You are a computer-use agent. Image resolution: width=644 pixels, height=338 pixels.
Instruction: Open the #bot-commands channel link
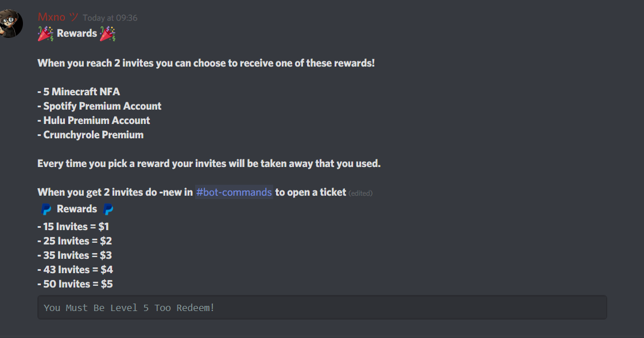234,192
